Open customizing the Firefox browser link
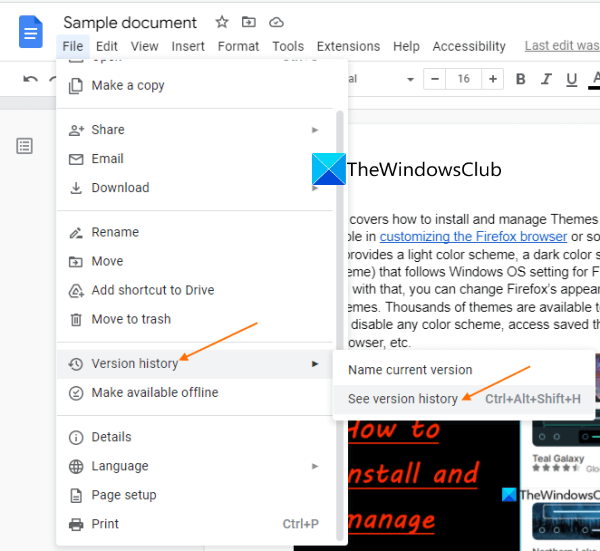This screenshot has height=551, width=600. coord(473,237)
